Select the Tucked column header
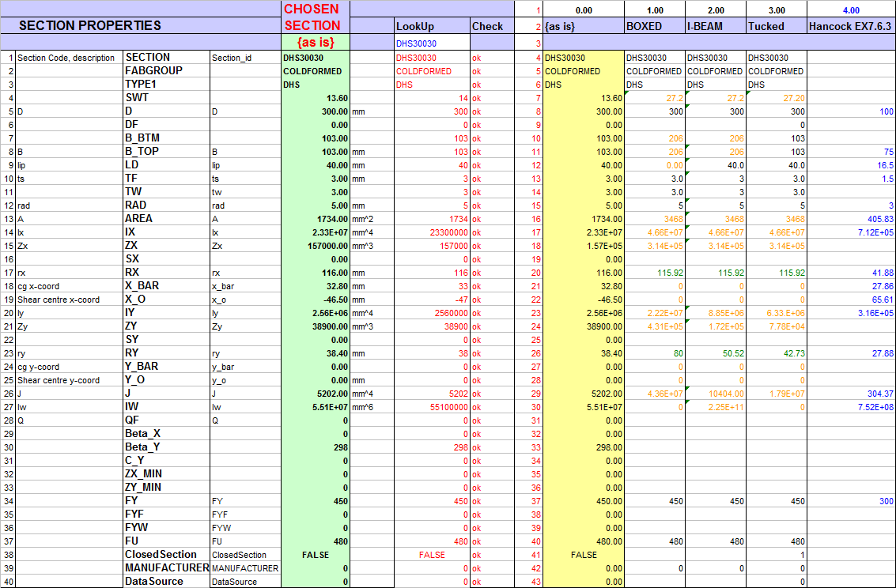The image size is (896, 588). (x=777, y=26)
